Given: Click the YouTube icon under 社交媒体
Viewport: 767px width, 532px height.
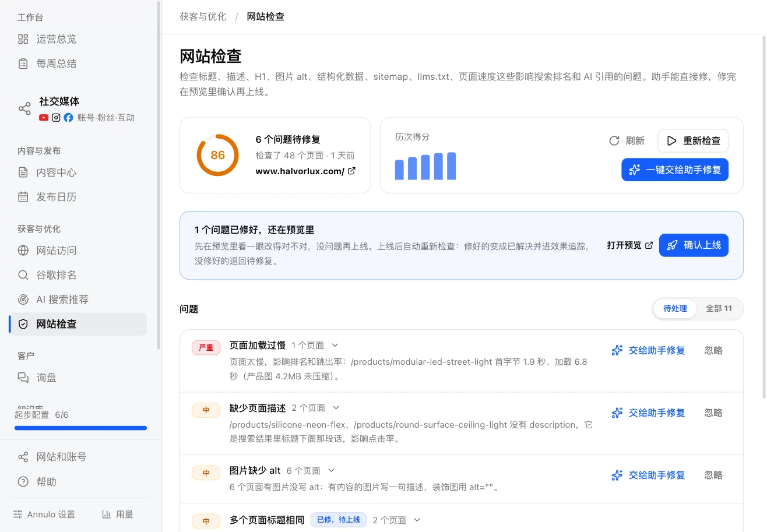Looking at the screenshot, I should point(44,118).
